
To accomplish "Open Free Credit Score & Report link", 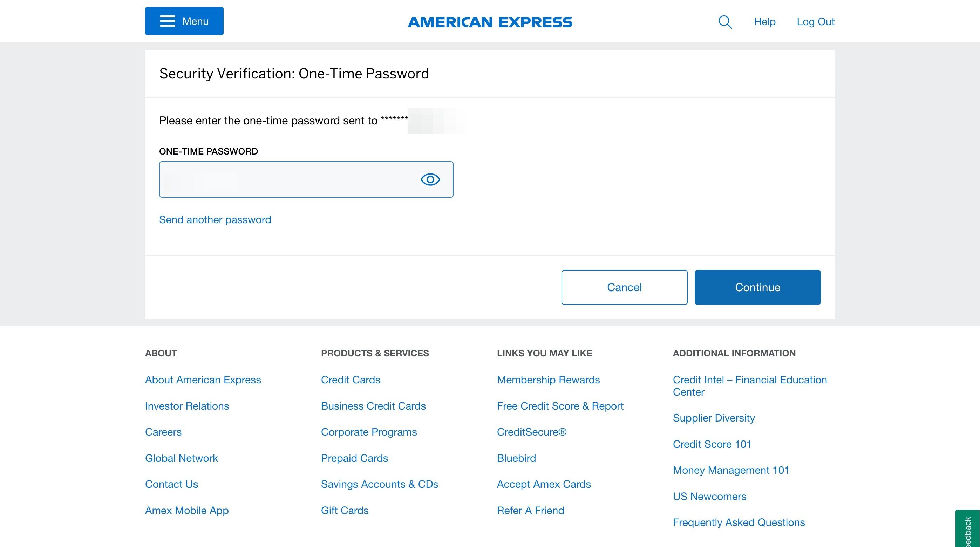I will 560,406.
